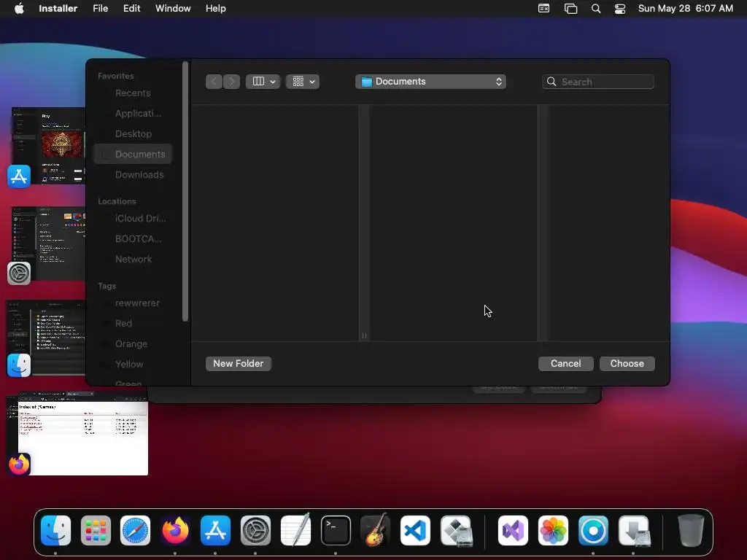Open the Help menu

coord(216,9)
